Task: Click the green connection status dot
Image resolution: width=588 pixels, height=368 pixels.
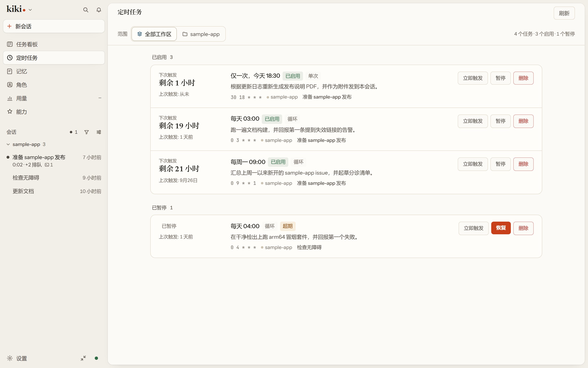Action: (96, 358)
